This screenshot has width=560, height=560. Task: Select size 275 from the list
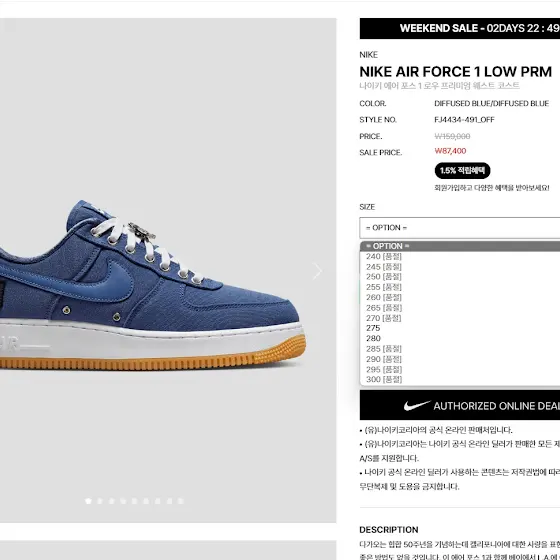tap(460, 328)
